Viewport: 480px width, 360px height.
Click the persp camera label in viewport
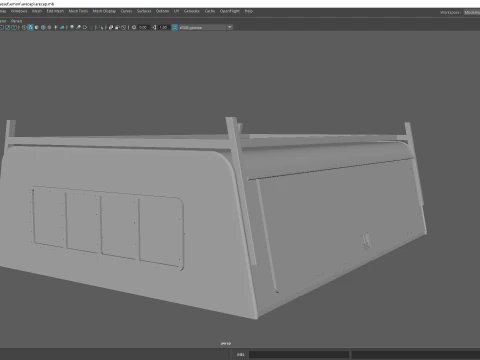[x=226, y=343]
